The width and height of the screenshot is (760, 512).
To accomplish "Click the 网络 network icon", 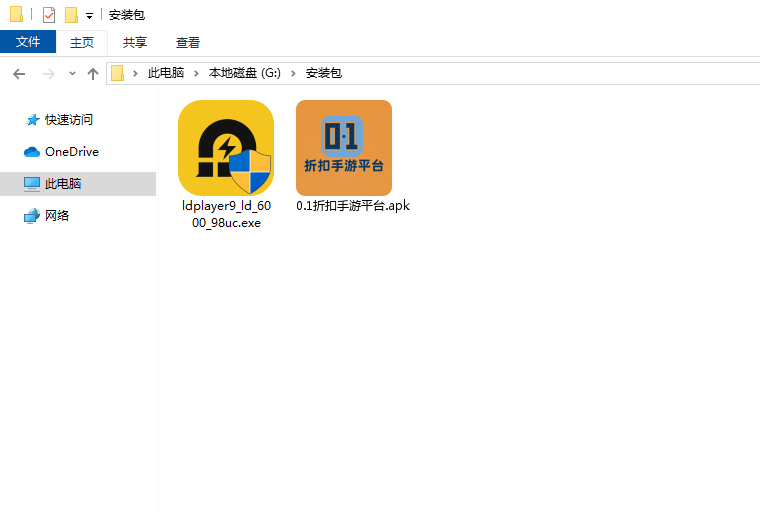I will pos(32,216).
